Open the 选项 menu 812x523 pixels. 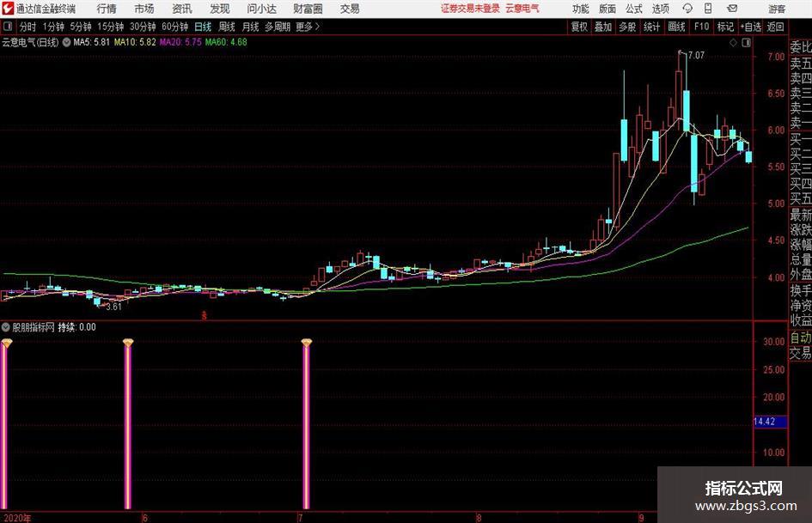660,9
